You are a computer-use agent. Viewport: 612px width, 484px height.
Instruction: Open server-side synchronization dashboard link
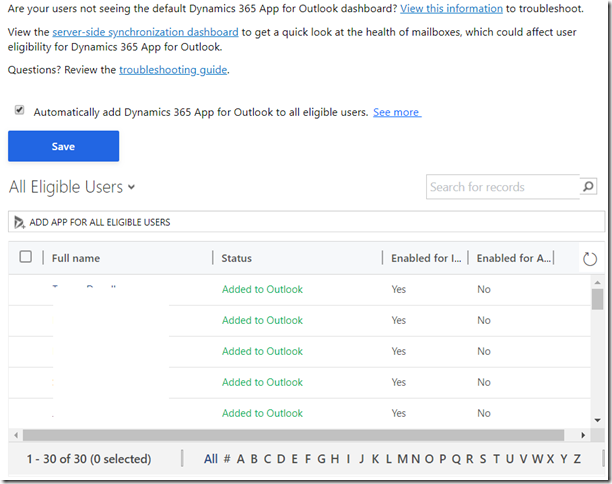145,32
